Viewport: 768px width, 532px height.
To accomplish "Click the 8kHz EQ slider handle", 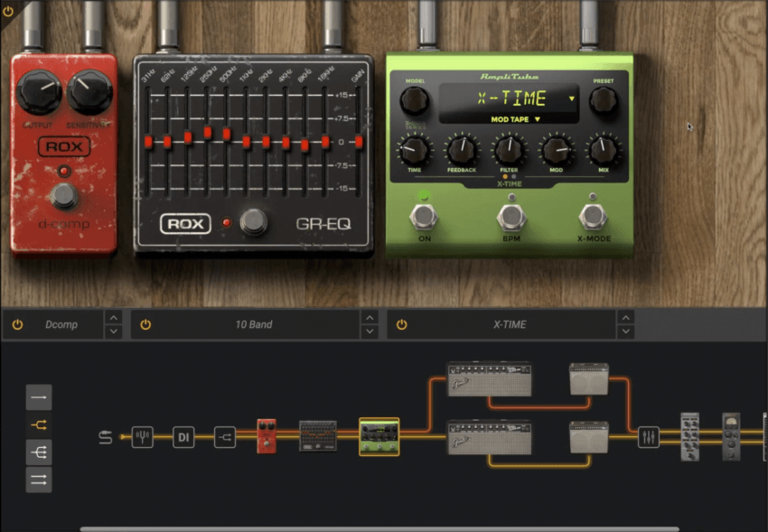I will point(304,145).
